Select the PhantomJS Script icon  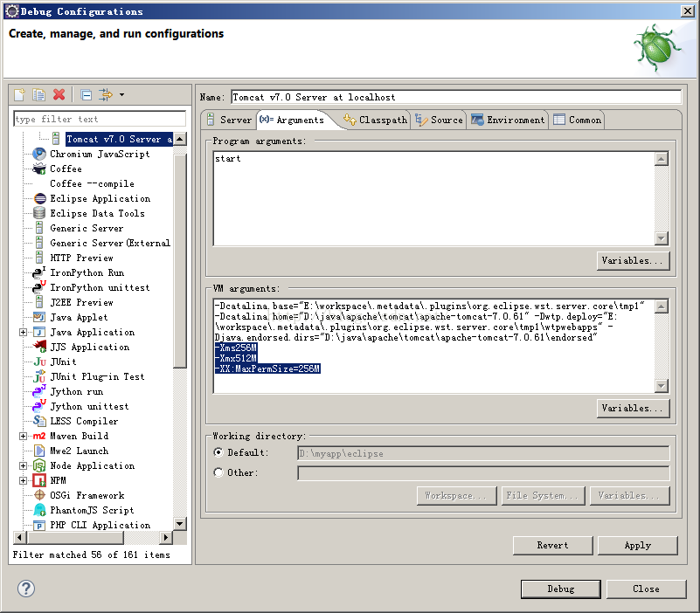39,510
